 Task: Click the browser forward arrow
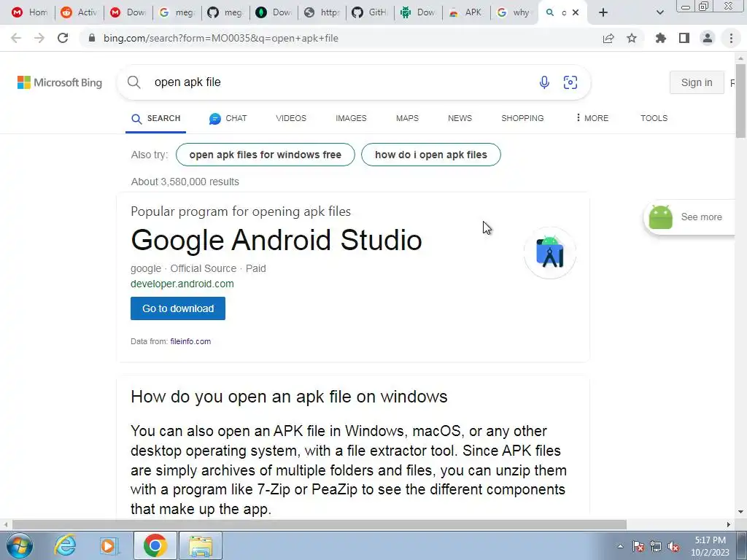click(x=39, y=38)
